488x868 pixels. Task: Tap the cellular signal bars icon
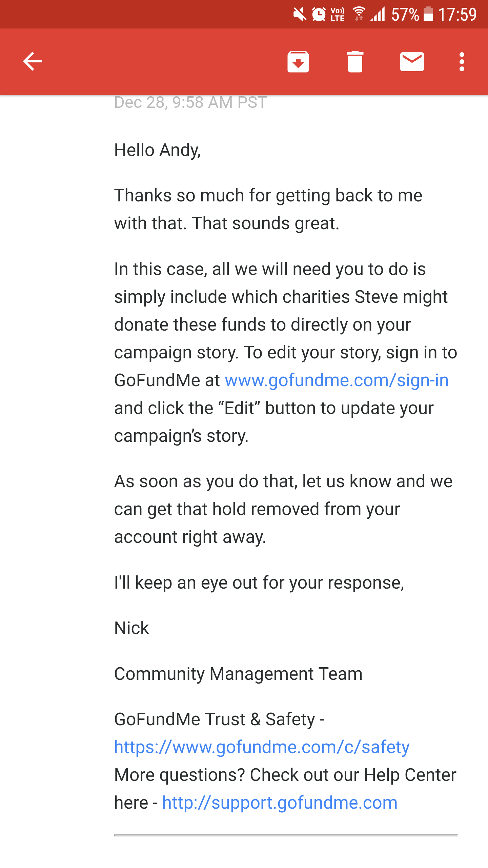378,14
